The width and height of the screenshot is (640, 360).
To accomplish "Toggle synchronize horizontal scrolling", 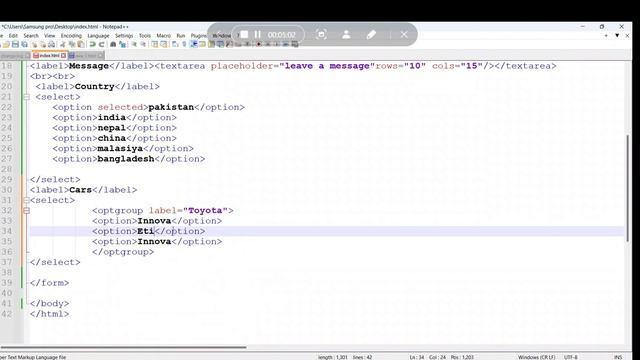I will click(x=164, y=44).
